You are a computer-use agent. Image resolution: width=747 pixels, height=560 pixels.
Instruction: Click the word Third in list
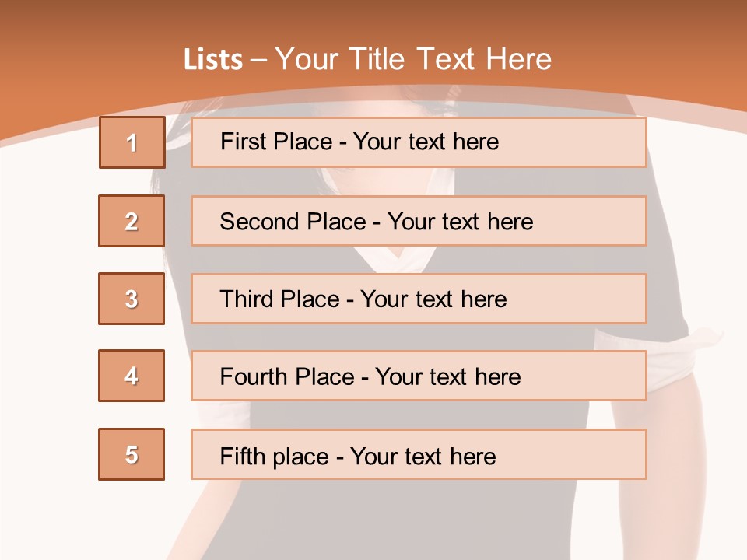coord(246,299)
